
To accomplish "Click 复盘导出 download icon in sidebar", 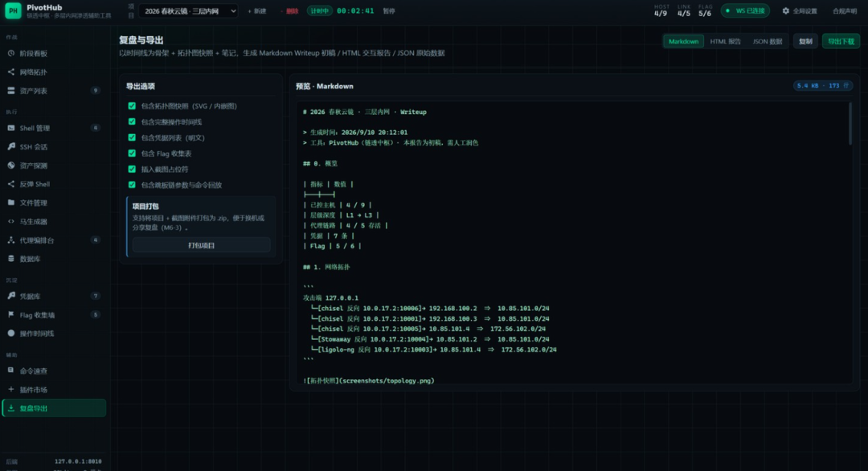I will 11,408.
